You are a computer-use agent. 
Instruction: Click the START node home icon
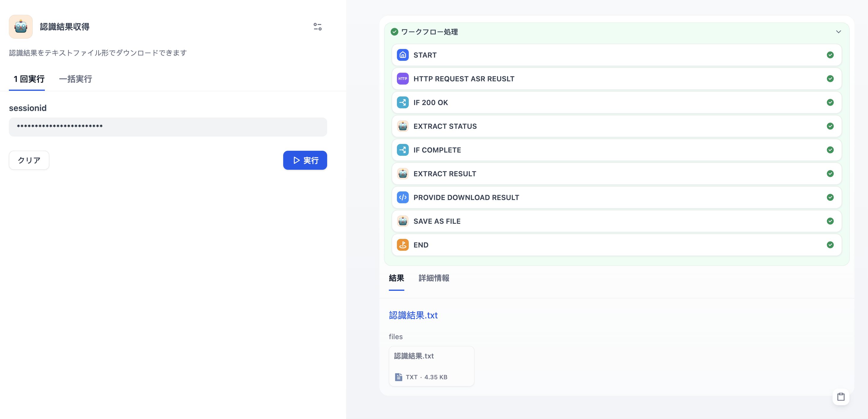pos(403,55)
